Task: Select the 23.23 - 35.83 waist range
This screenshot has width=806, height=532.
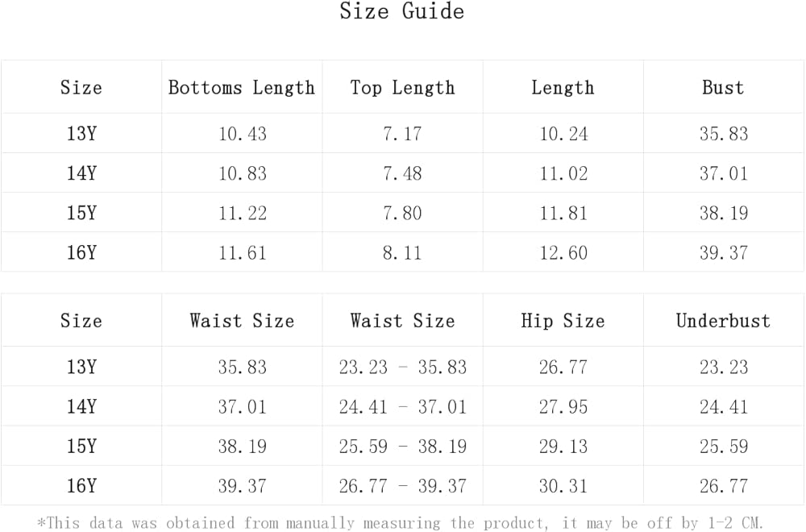Action: (402, 368)
